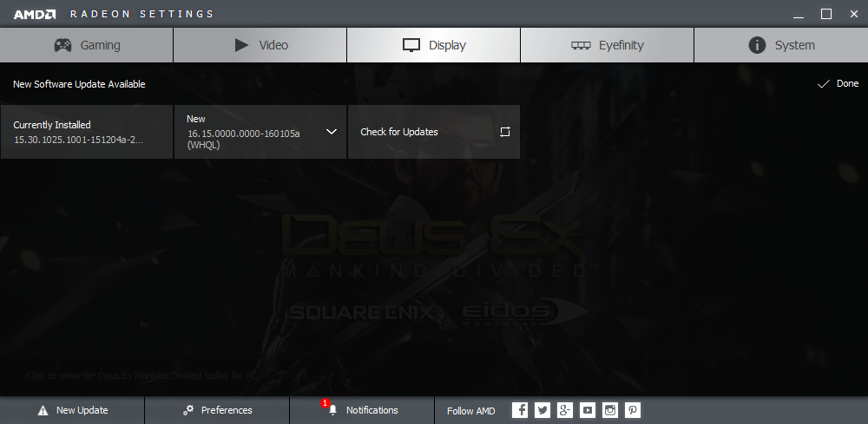The width and height of the screenshot is (868, 424).
Task: Switch to the Video tab
Action: click(260, 45)
